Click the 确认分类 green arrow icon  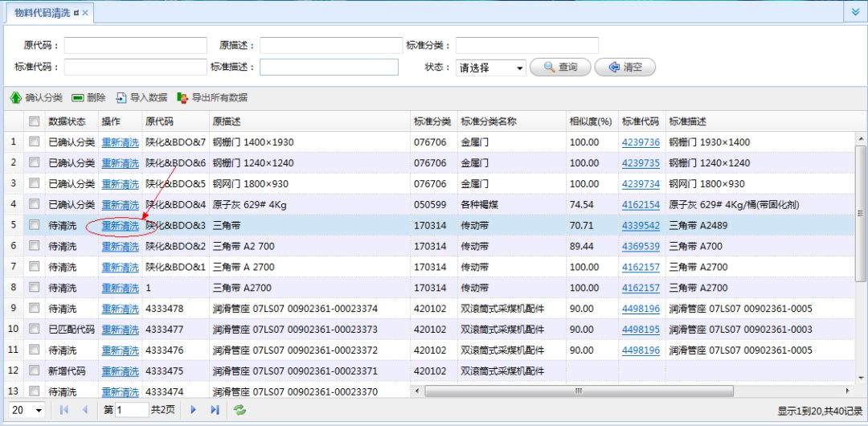point(15,98)
